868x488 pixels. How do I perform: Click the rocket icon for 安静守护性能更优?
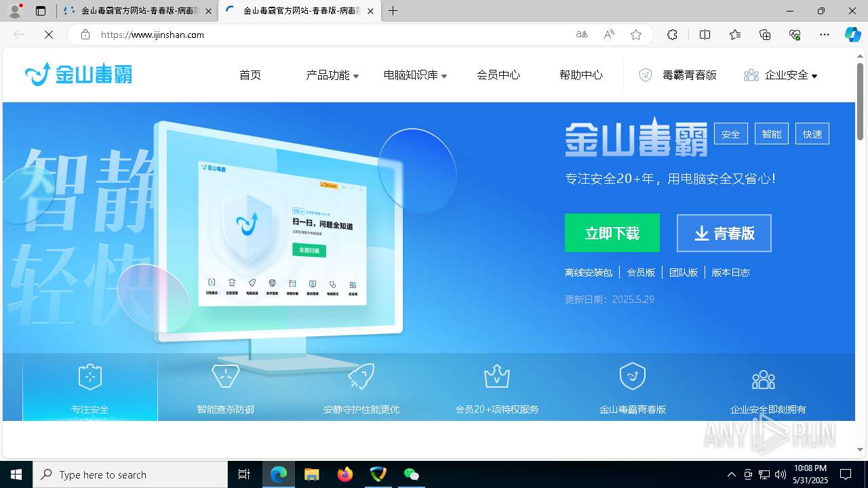361,376
